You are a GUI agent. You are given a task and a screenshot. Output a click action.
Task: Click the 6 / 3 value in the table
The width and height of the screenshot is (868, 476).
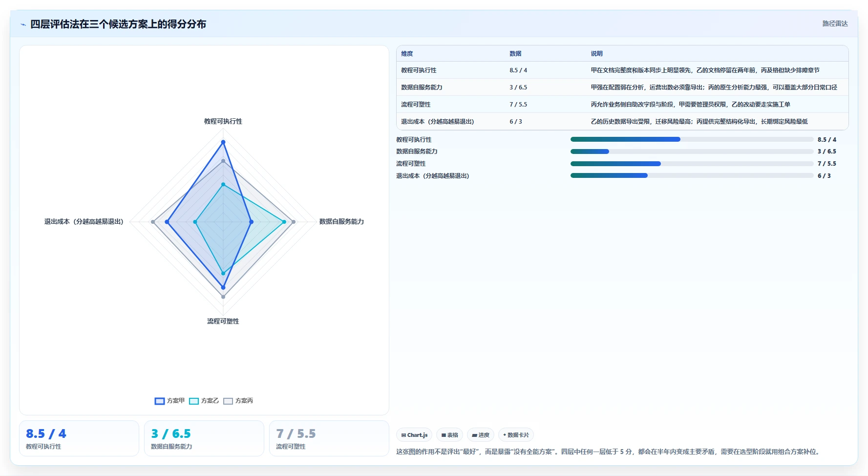(x=516, y=122)
